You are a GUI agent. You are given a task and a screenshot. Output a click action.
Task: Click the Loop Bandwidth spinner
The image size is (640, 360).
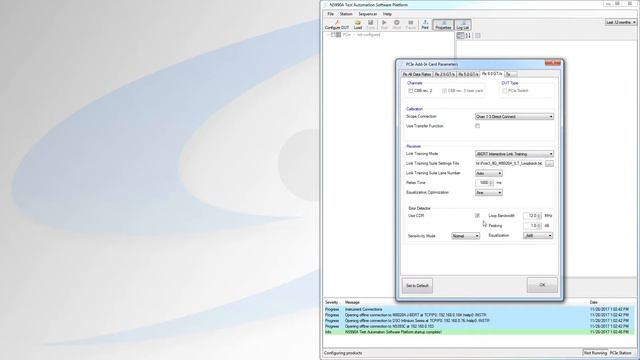point(533,216)
